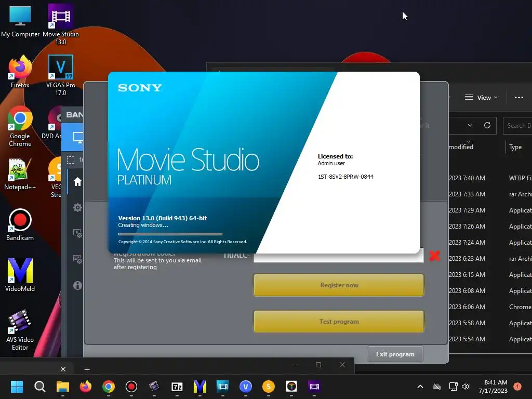Open Firefox desktop shortcut
This screenshot has width=532, height=399.
pyautogui.click(x=20, y=72)
